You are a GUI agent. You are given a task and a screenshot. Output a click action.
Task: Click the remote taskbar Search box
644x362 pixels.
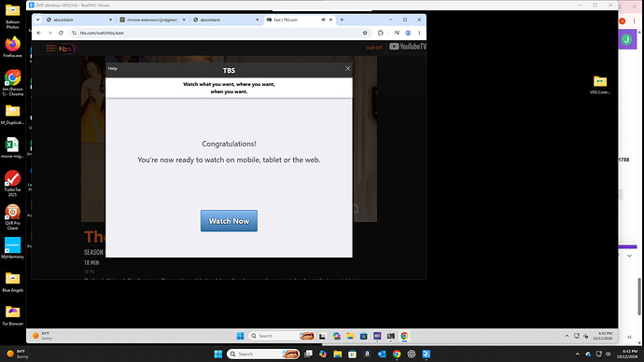(x=281, y=336)
